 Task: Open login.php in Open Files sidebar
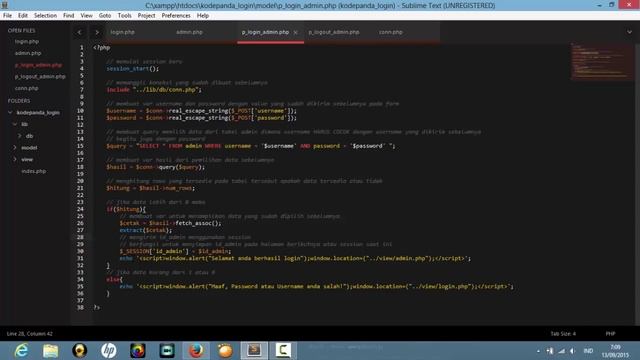click(27, 41)
